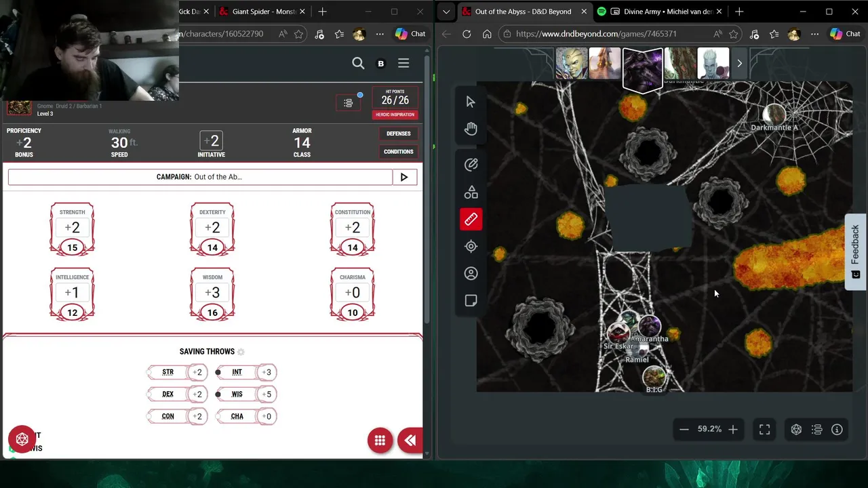
Task: Open the character sheet search icon
Action: click(358, 63)
